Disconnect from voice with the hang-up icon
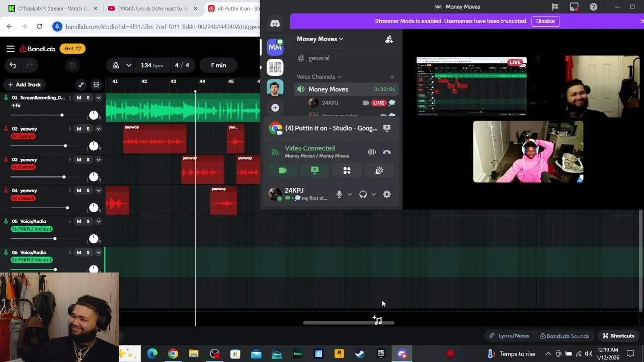This screenshot has width=644, height=362. pos(387,152)
